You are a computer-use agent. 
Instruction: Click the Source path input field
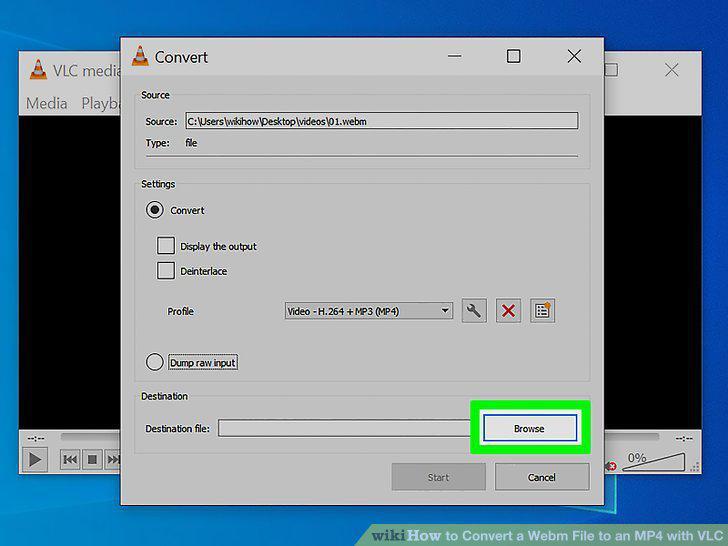coord(382,121)
